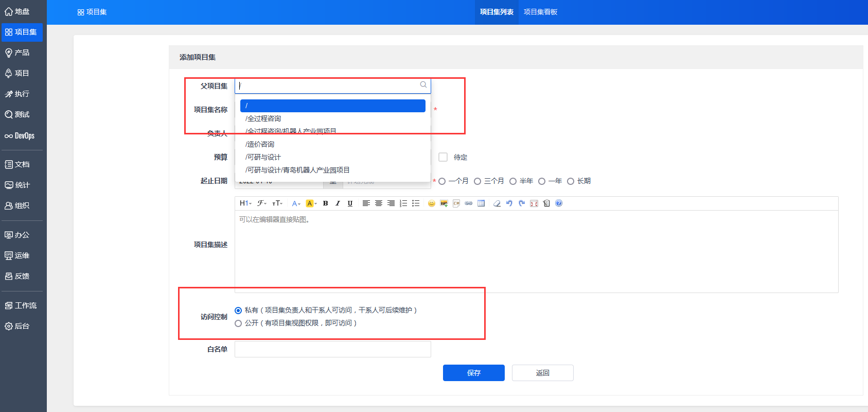Click the 保存 button
This screenshot has height=412, width=868.
pyautogui.click(x=473, y=373)
